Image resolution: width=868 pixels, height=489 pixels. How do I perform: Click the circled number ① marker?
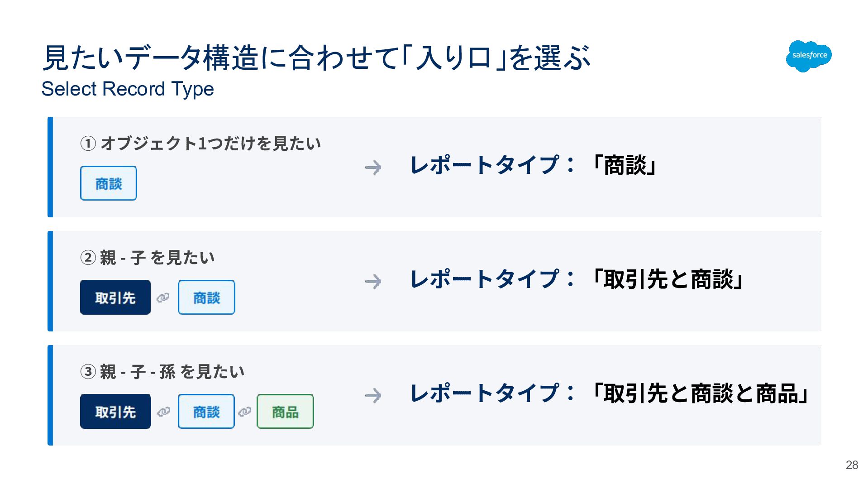point(88,144)
